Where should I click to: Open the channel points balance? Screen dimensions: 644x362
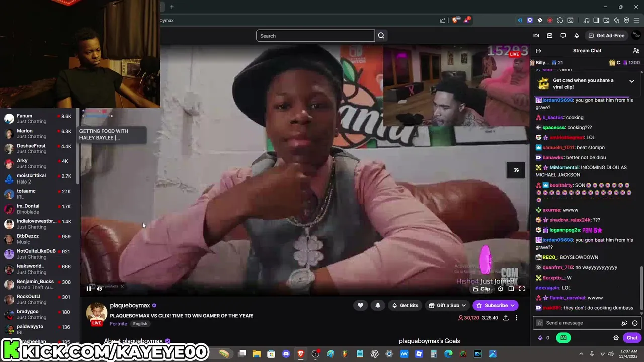[x=544, y=338]
